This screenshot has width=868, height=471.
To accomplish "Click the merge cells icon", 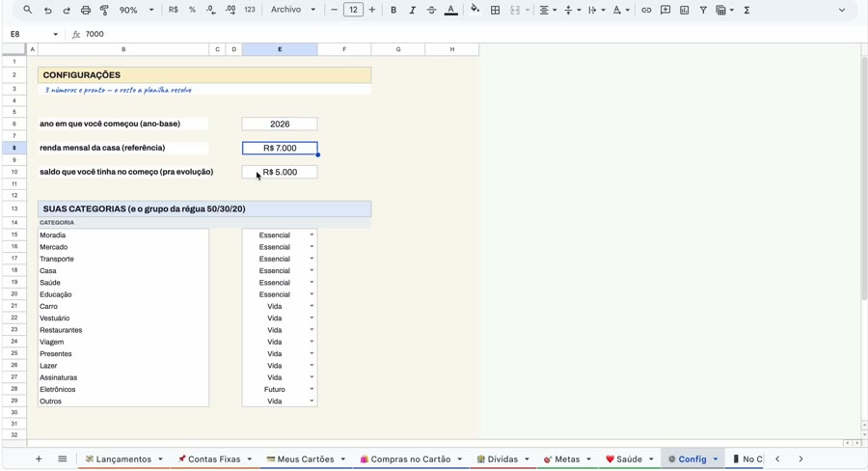I will click(515, 10).
